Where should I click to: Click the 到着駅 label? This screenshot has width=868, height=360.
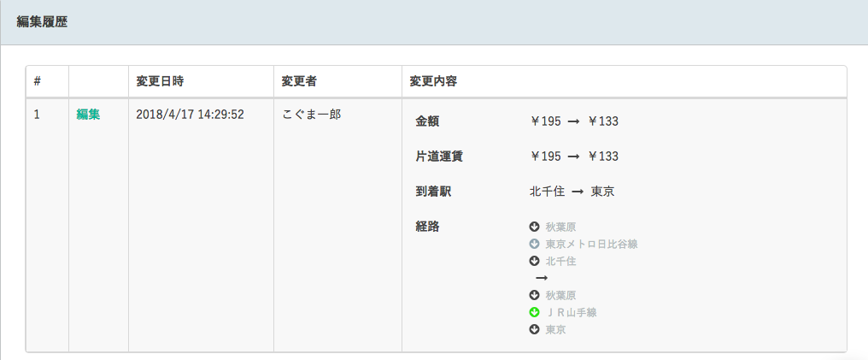click(x=433, y=192)
